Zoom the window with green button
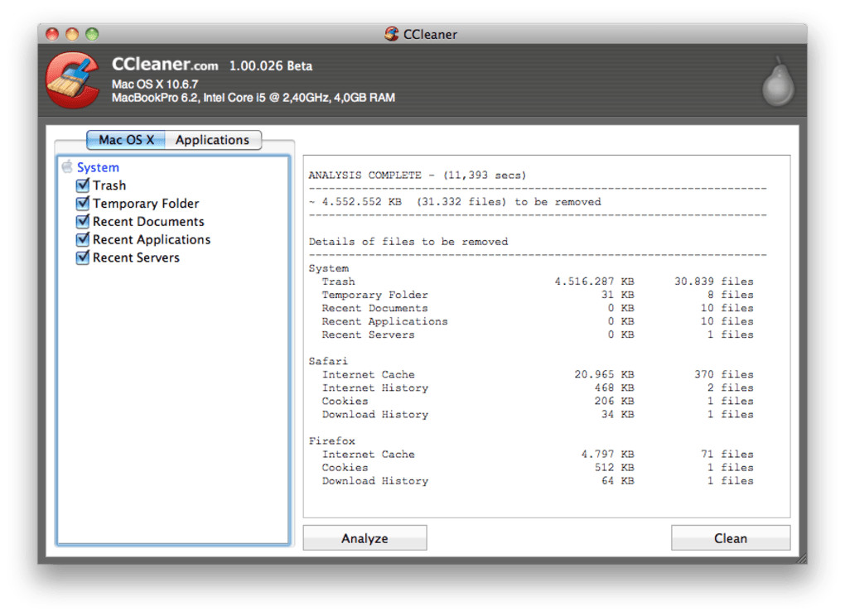 (92, 34)
